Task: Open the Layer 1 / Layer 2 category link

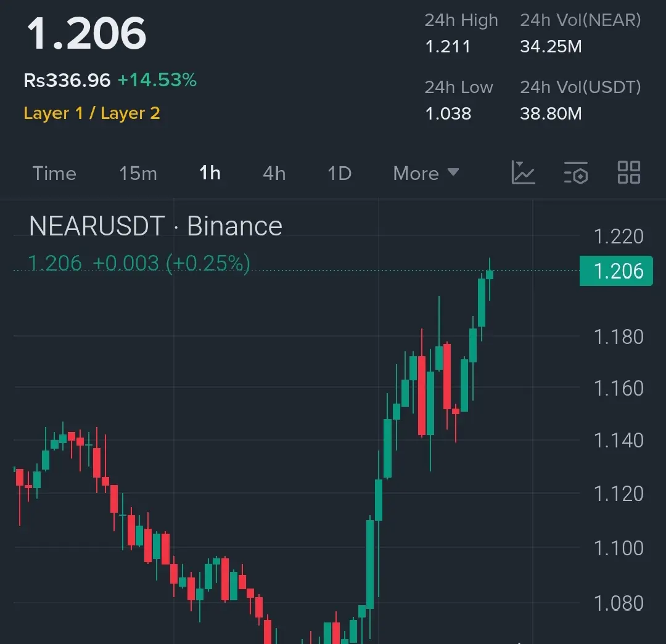Action: pos(92,113)
